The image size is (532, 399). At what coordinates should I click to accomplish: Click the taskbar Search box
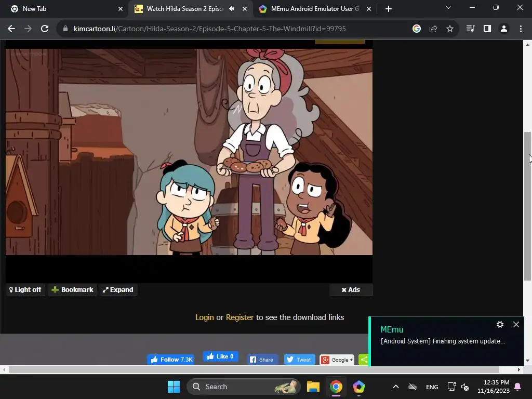click(x=243, y=387)
